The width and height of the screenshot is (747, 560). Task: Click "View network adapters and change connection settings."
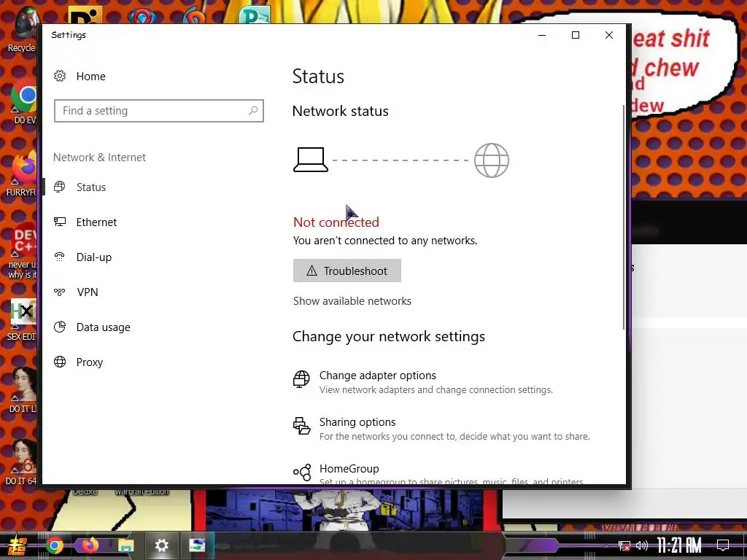(436, 389)
